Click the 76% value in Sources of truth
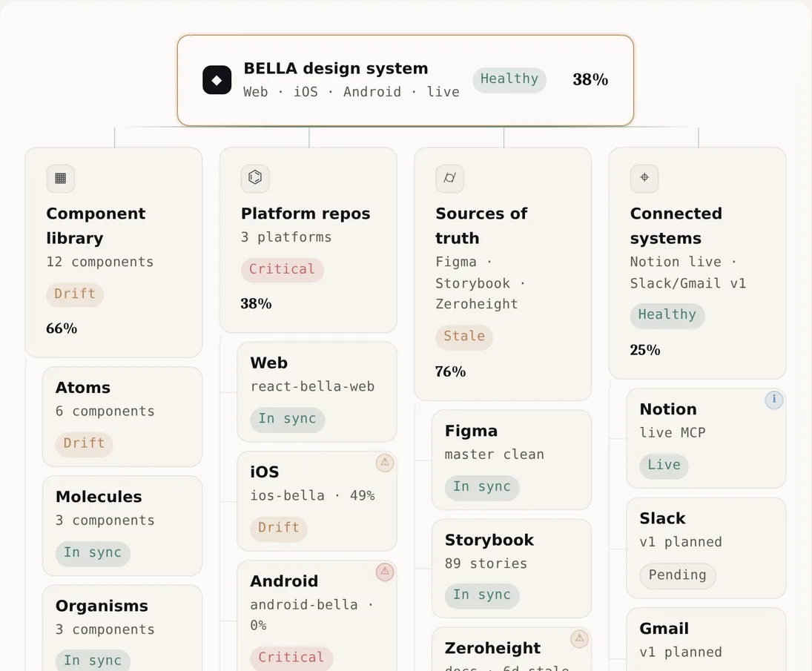Image resolution: width=812 pixels, height=671 pixels. 451,371
